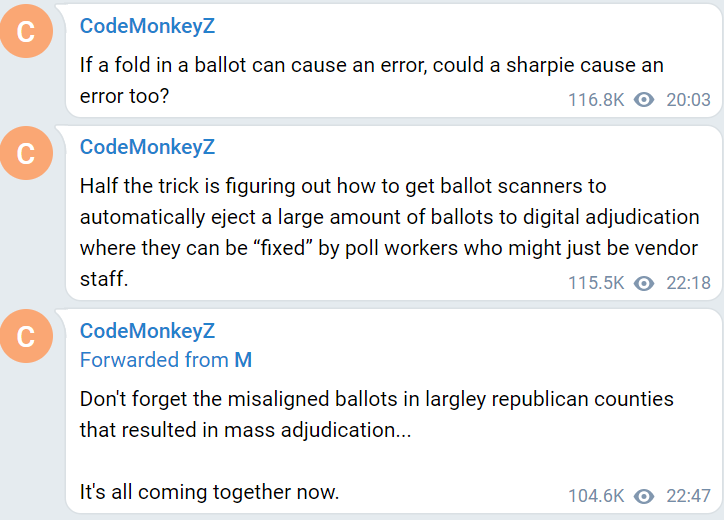The width and height of the screenshot is (724, 520).
Task: Click the 20:03 timestamp
Action: [688, 99]
